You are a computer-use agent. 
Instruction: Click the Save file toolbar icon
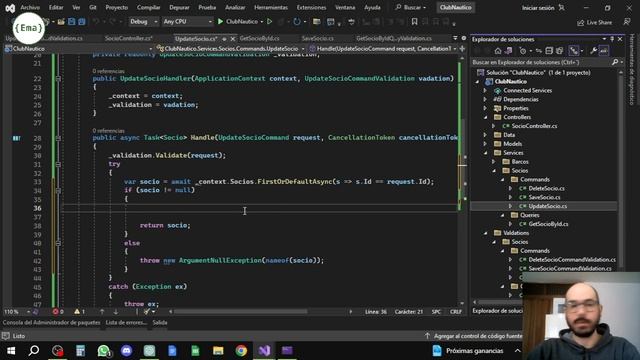(x=72, y=22)
